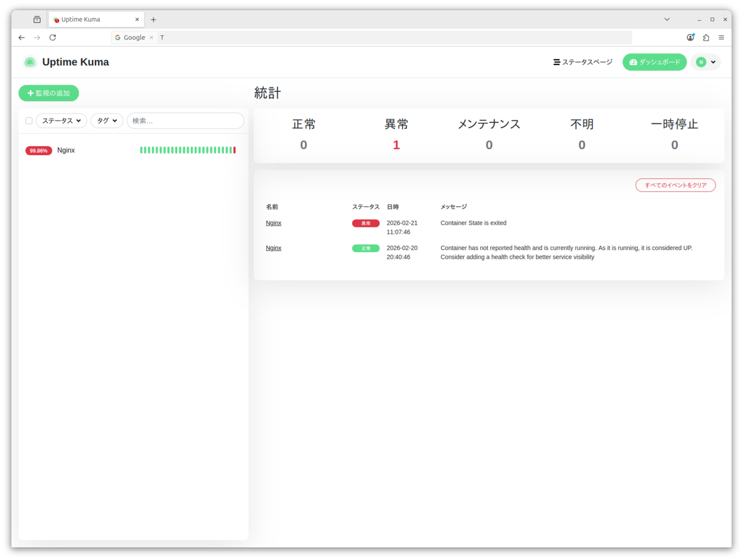
Task: Focus the monitor 検索 search field
Action: [x=185, y=121]
